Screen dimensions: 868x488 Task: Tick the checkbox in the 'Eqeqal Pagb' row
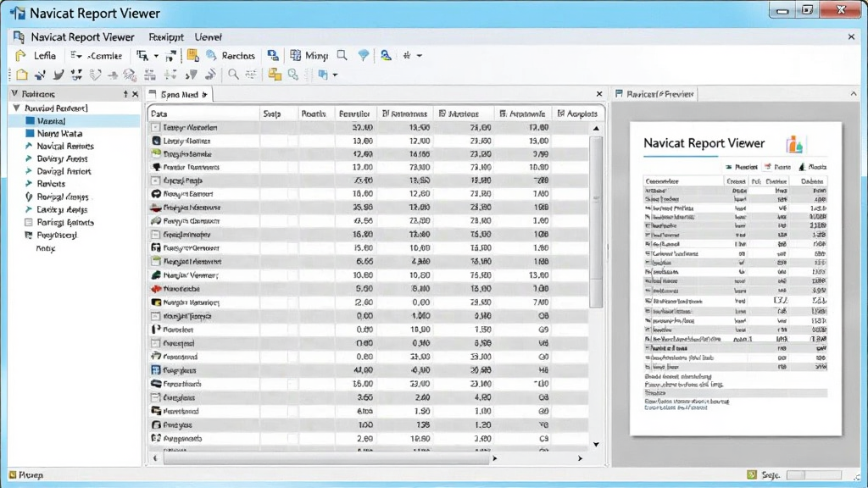coord(156,180)
